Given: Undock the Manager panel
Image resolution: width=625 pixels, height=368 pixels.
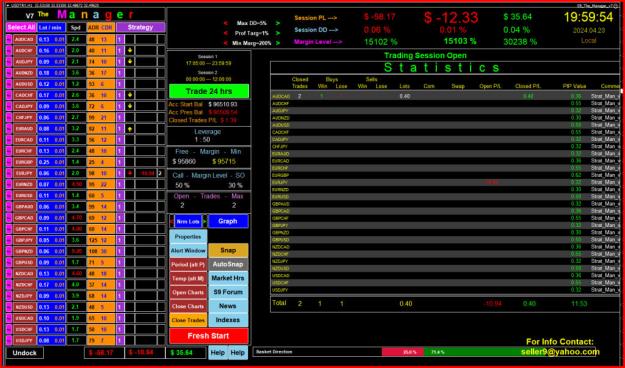Looking at the screenshot, I should (25, 353).
